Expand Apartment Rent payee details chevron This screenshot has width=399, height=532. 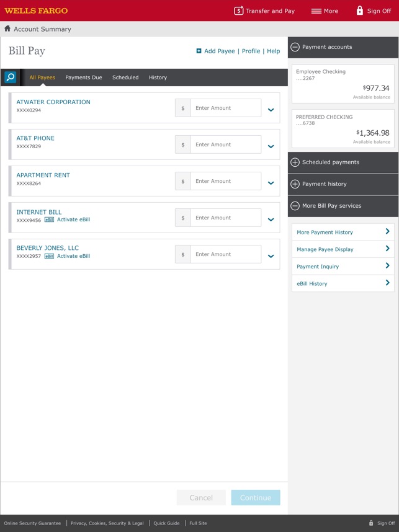click(271, 183)
